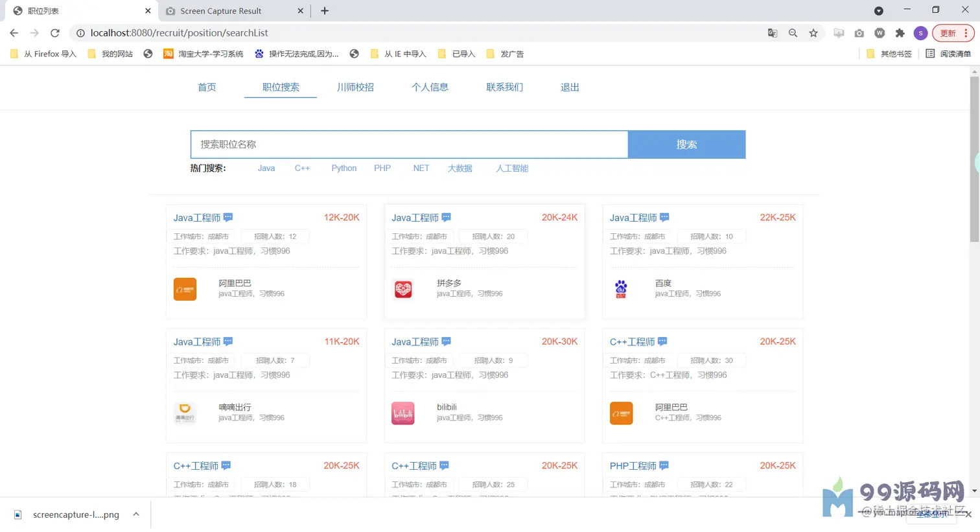Open 淘宝大学-学习系统 bookmark

pyautogui.click(x=204, y=54)
